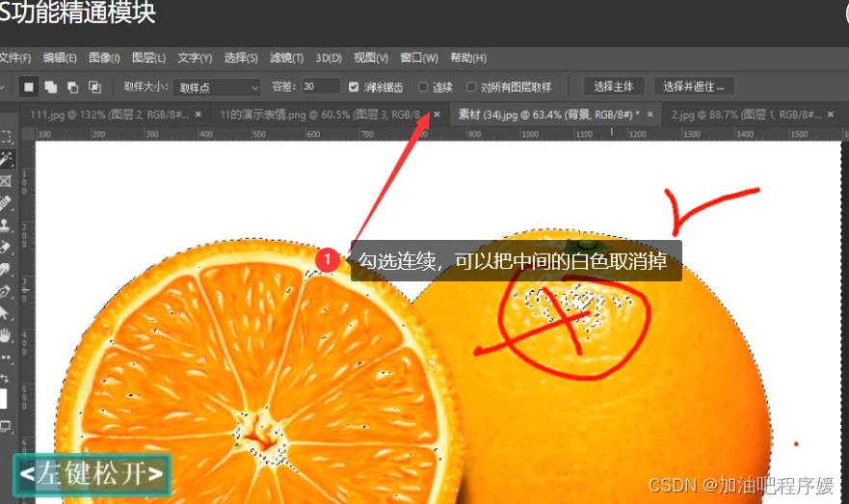Choose Add to Selection mode icon
The width and height of the screenshot is (849, 504).
[51, 87]
